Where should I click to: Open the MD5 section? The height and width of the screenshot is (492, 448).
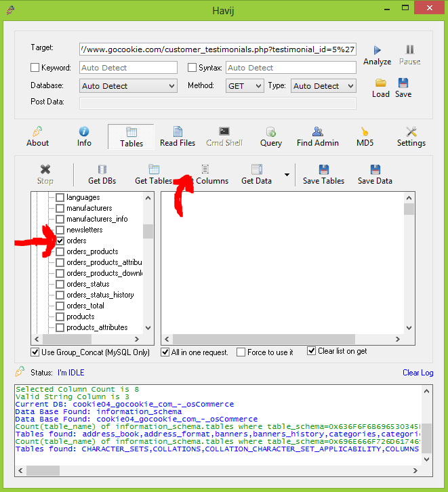[365, 137]
